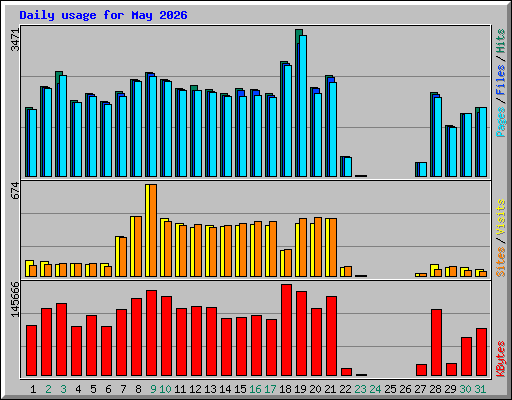This screenshot has width=512, height=400.
Task: Click the Pages legend label
Action: click(501, 122)
